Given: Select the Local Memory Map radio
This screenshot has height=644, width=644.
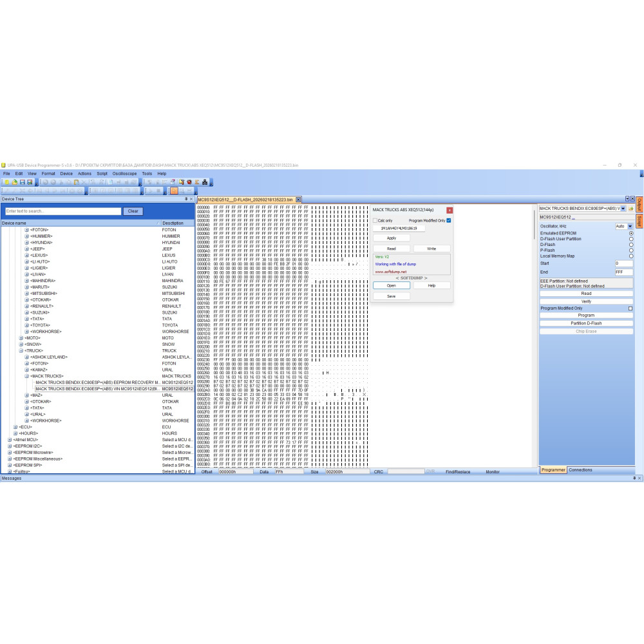Looking at the screenshot, I should point(631,256).
